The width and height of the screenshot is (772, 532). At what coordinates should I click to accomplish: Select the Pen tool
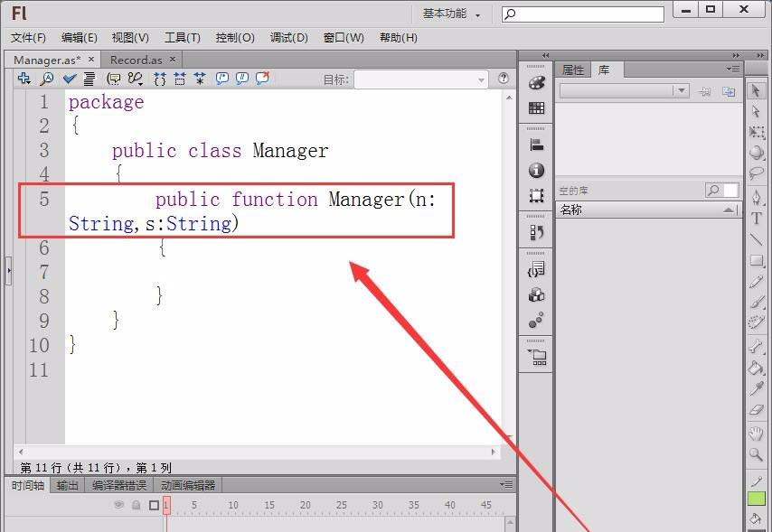point(757,198)
